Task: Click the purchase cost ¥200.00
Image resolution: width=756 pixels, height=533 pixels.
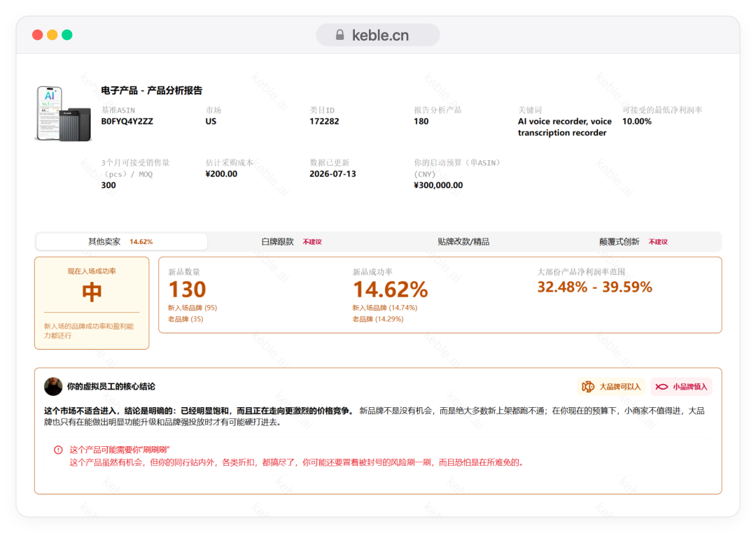Action: 221,174
